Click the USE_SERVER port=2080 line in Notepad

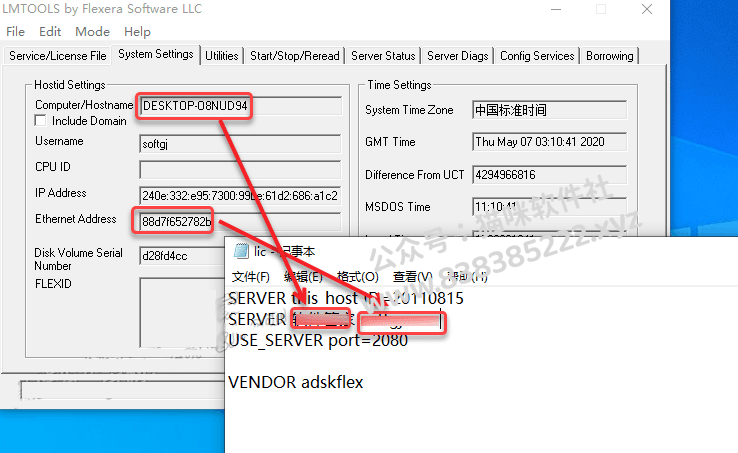click(318, 340)
